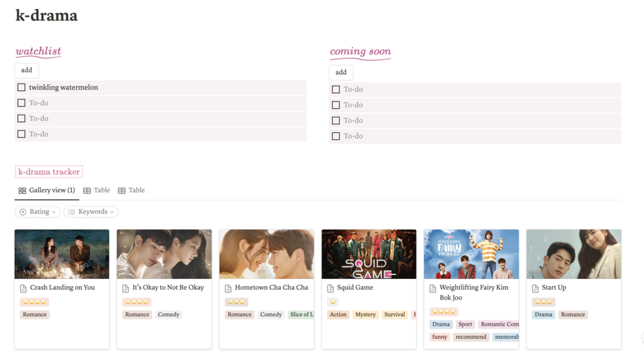Click the k-drama page title
The image size is (644, 354).
(x=46, y=15)
